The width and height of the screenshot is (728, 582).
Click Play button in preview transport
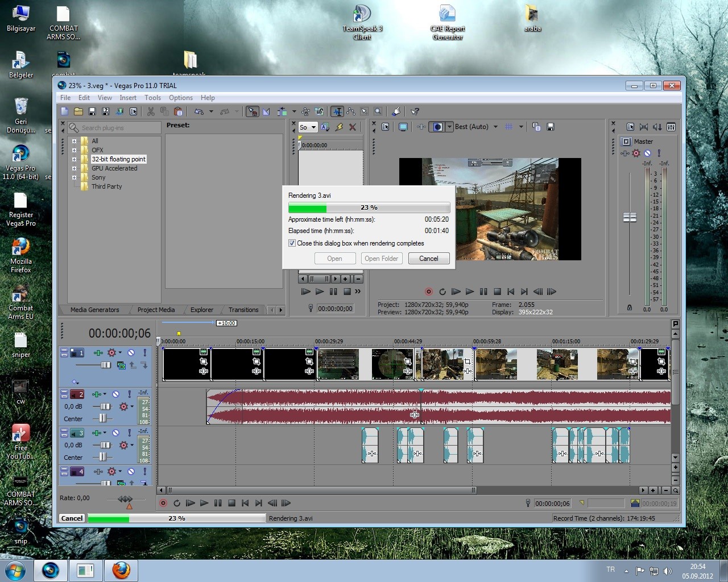[470, 292]
